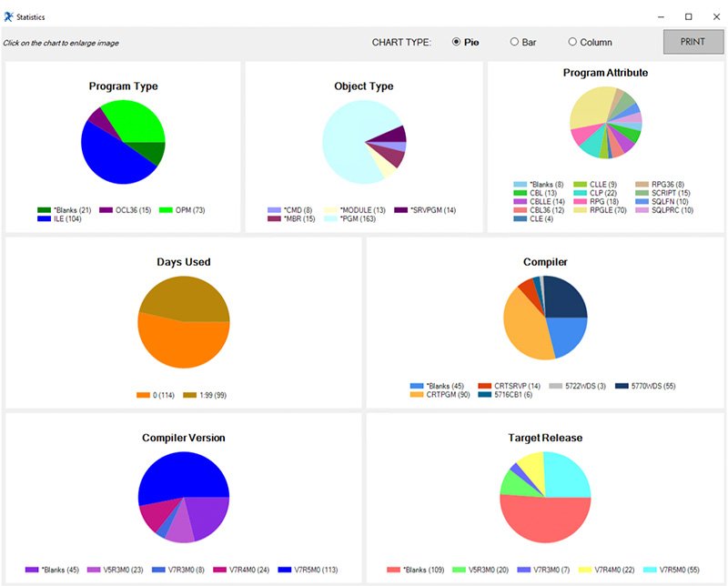The height and width of the screenshot is (586, 728).
Task: Click the Days Used pie chart
Action: 183,321
